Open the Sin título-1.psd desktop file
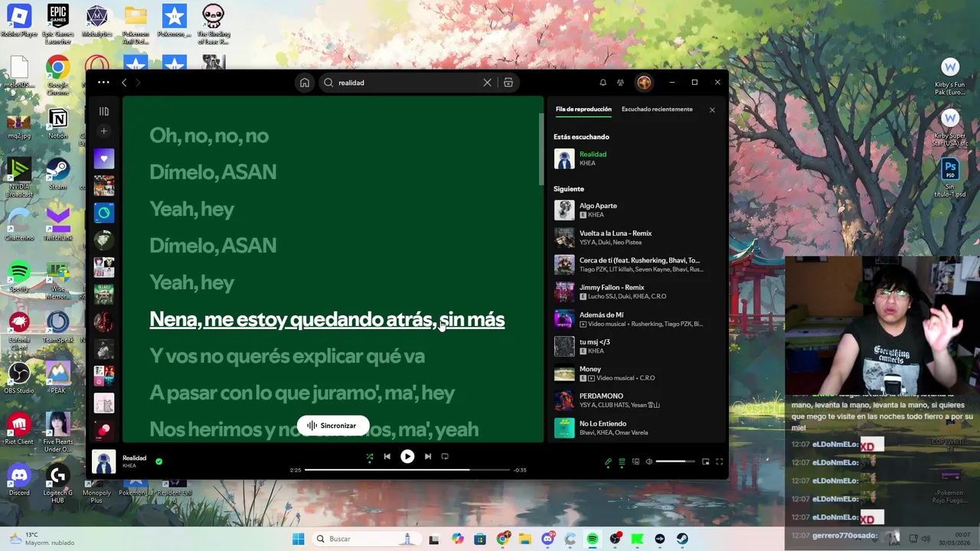980x551 pixels. pos(950,179)
